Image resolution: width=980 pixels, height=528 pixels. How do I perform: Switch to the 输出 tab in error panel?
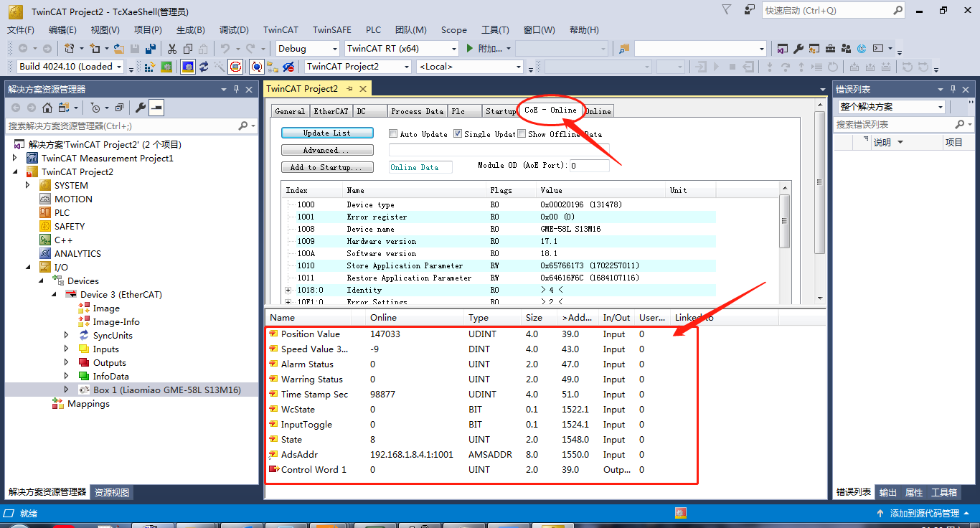click(x=887, y=492)
